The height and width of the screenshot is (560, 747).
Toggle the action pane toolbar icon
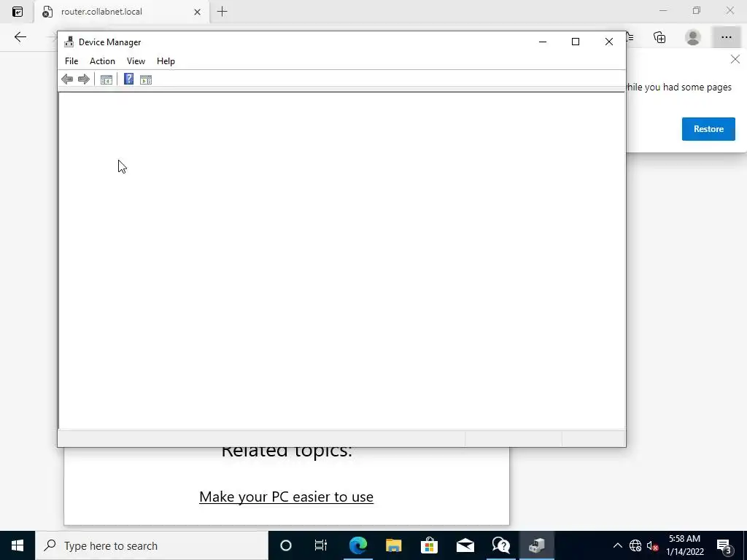coord(146,79)
